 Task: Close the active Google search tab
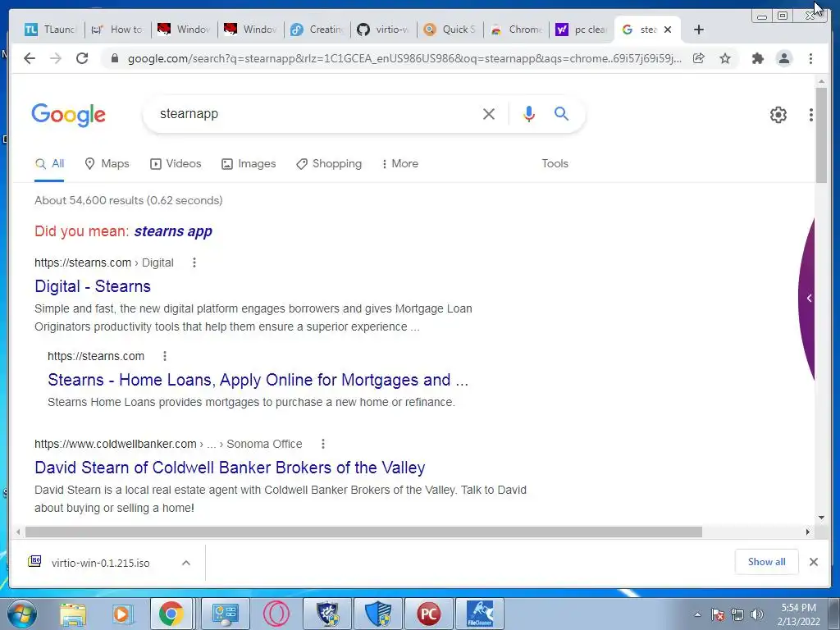click(668, 30)
